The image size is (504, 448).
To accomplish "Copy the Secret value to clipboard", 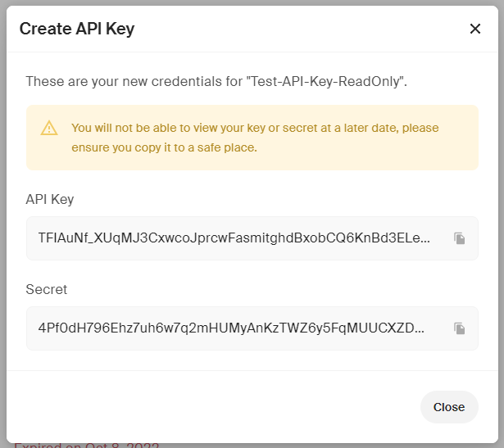I will click(460, 328).
